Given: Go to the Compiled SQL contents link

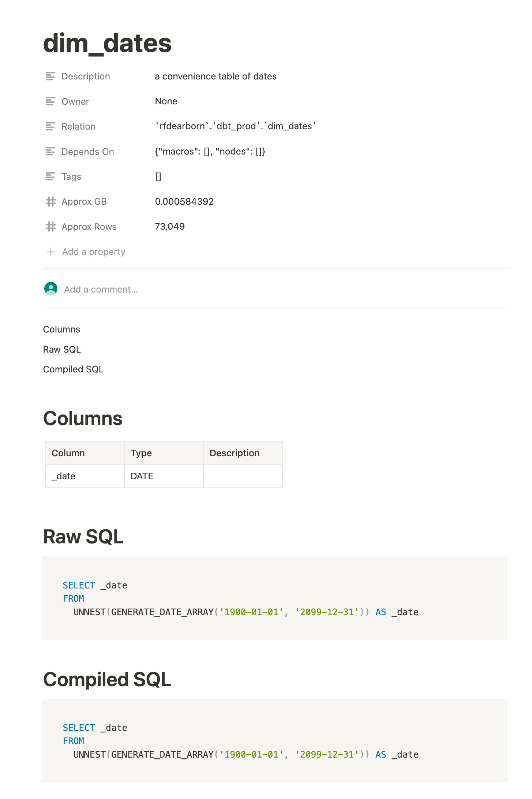Looking at the screenshot, I should [x=73, y=369].
